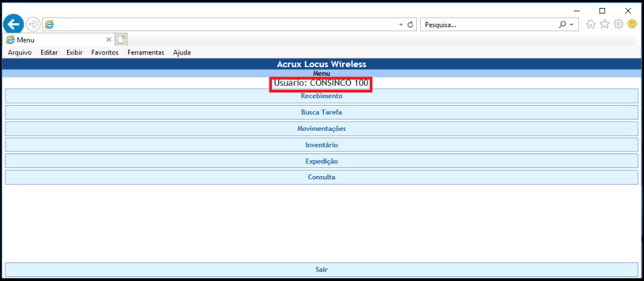This screenshot has height=281, width=644.
Task: Open the Arquivo menu
Action: 20,52
